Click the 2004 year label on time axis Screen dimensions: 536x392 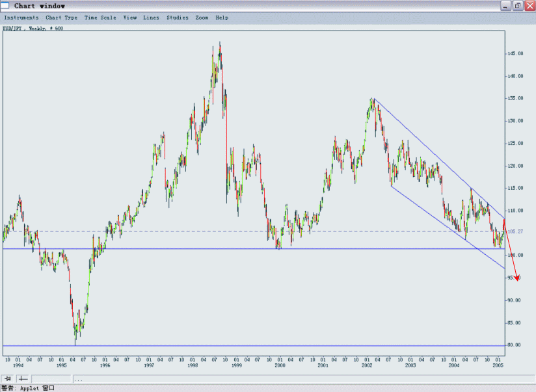pos(454,366)
